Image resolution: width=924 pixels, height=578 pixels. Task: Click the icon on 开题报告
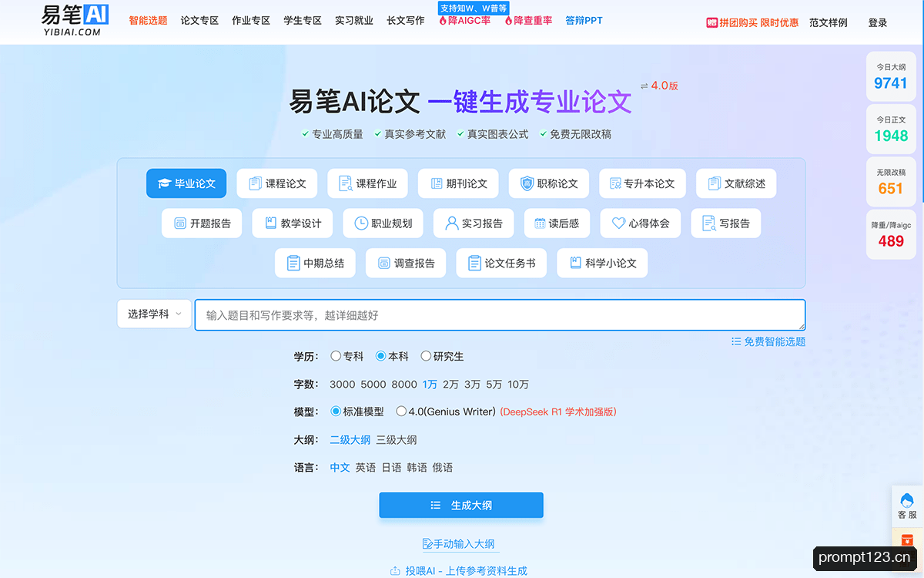click(x=180, y=223)
